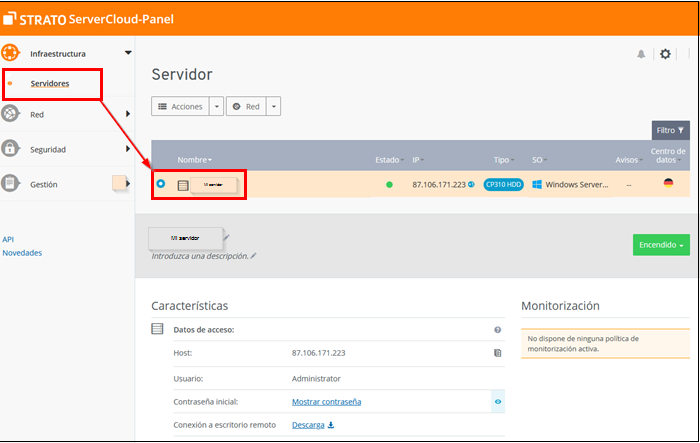Click the Descarga remote desktop link
The width and height of the screenshot is (700, 443).
point(308,425)
